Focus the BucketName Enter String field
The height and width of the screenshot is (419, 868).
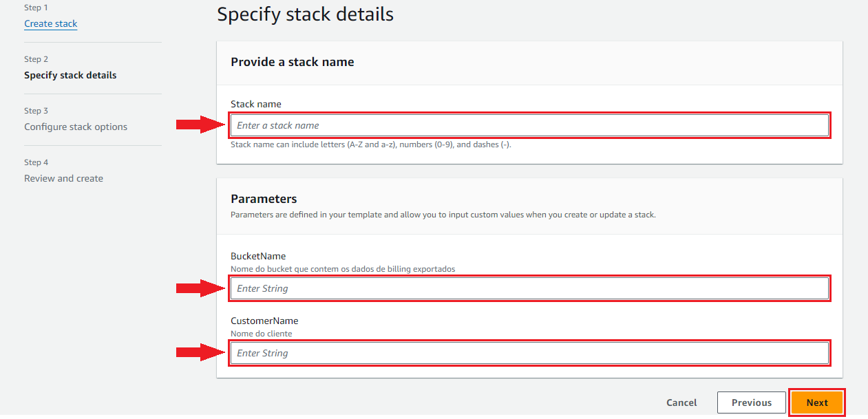coord(529,288)
